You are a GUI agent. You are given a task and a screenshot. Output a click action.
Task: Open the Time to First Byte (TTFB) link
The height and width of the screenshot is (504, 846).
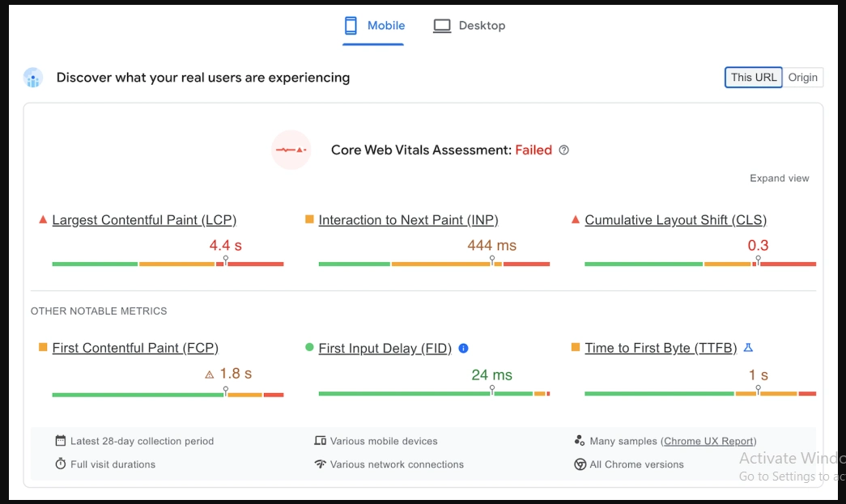coord(661,348)
